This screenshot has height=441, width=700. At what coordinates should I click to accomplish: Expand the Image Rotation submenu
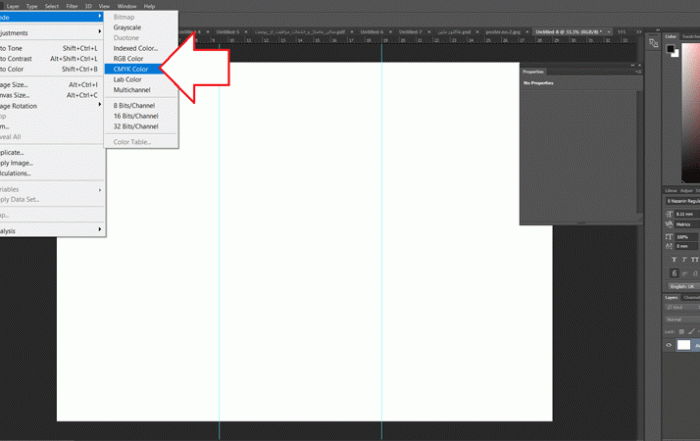pos(52,106)
